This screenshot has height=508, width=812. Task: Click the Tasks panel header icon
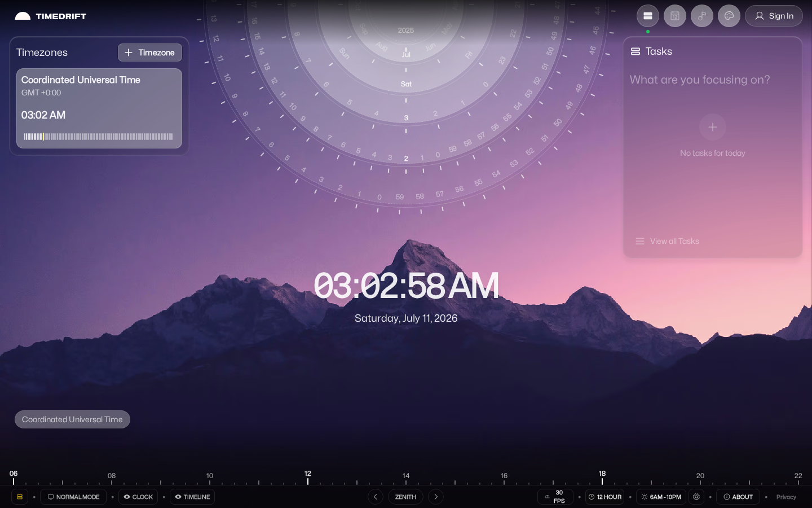tap(636, 51)
